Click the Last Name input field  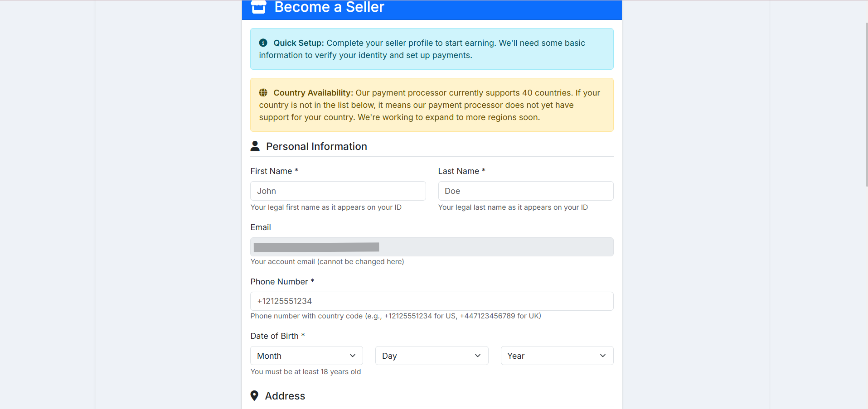pos(525,191)
